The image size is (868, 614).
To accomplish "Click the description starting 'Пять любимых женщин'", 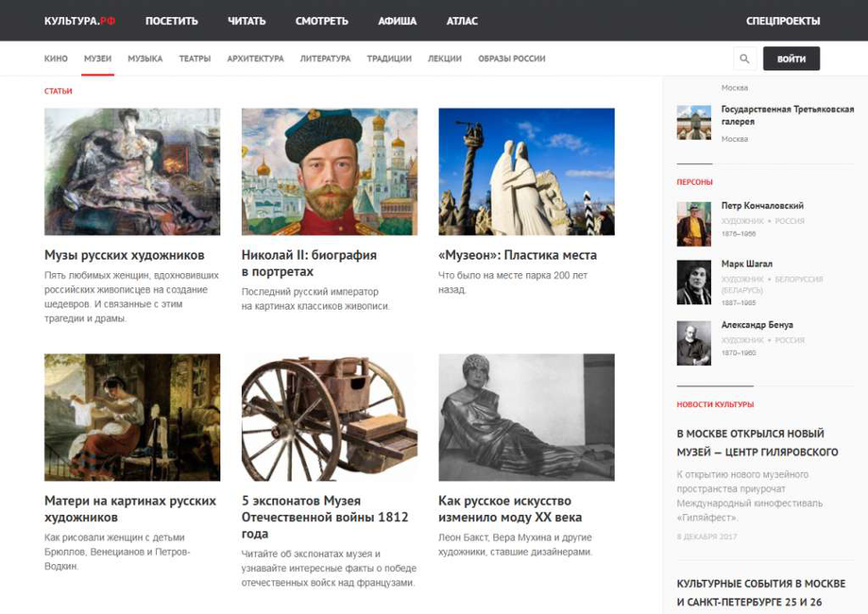I will 131,297.
